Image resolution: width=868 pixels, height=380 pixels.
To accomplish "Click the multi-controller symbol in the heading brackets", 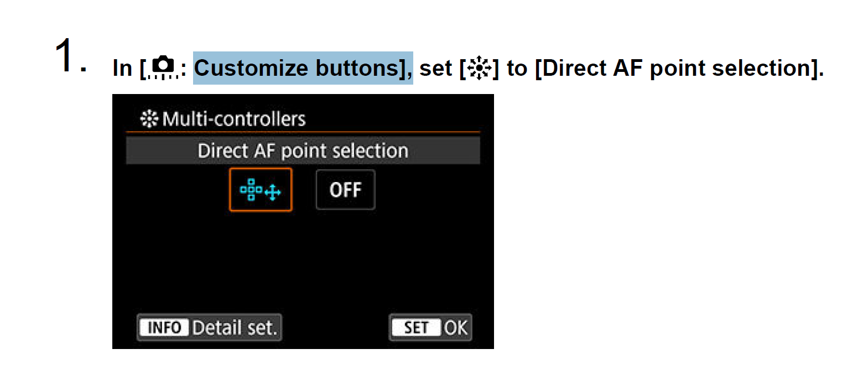I will pos(479,69).
